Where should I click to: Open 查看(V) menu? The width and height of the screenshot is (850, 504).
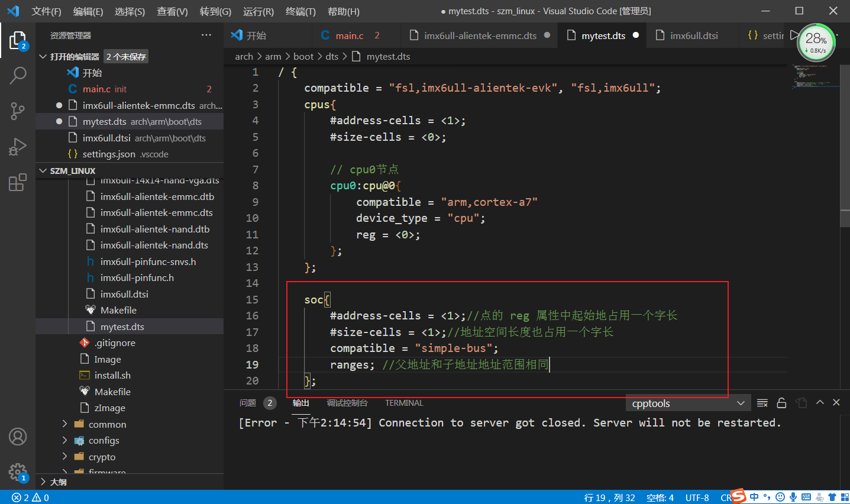(173, 11)
